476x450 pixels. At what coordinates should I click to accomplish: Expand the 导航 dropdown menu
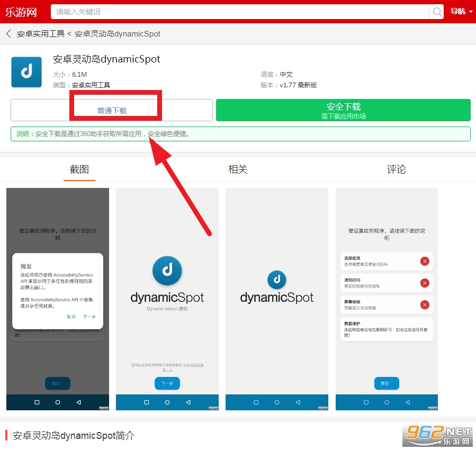[461, 12]
